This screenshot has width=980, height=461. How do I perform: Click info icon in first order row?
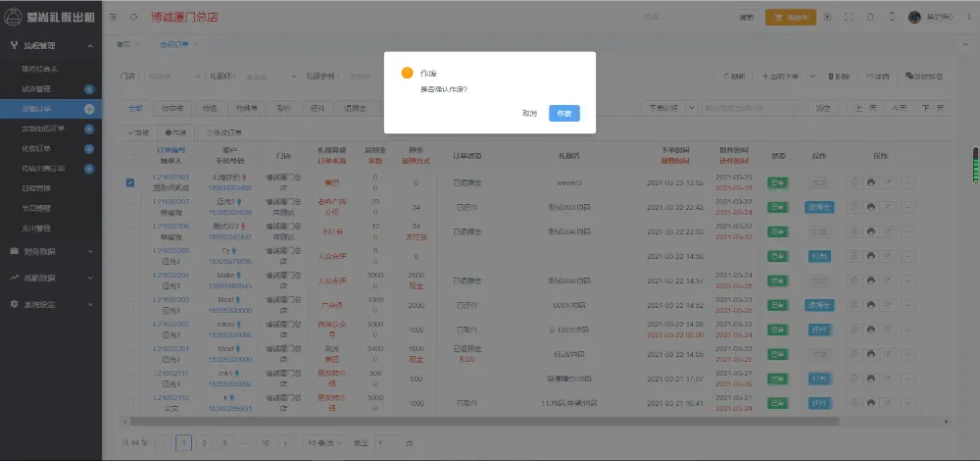click(x=853, y=181)
